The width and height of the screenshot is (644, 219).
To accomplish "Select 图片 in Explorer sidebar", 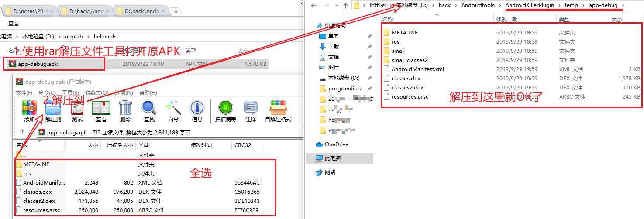I will (x=334, y=67).
